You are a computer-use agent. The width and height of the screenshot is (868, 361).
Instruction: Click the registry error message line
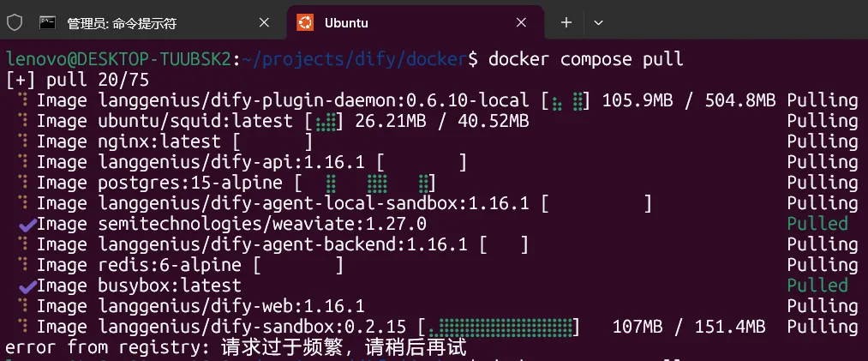click(236, 348)
